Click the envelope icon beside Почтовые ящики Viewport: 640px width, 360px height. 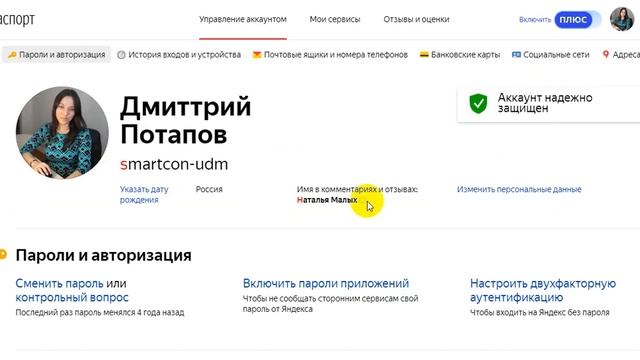click(x=257, y=55)
